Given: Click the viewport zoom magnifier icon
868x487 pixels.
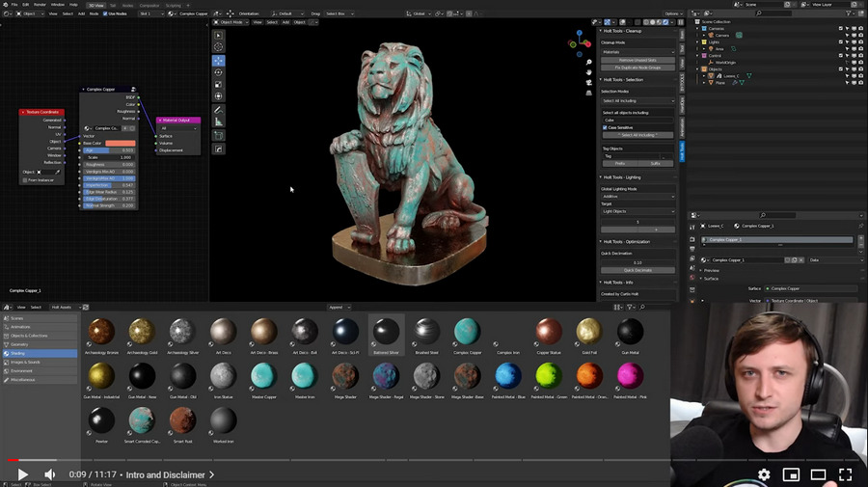Looking at the screenshot, I should point(588,61).
